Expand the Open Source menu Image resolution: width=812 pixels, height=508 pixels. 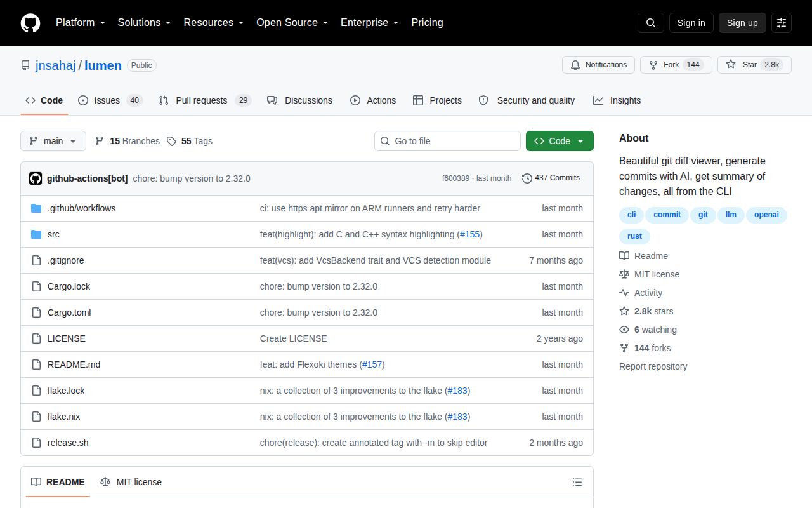click(292, 23)
